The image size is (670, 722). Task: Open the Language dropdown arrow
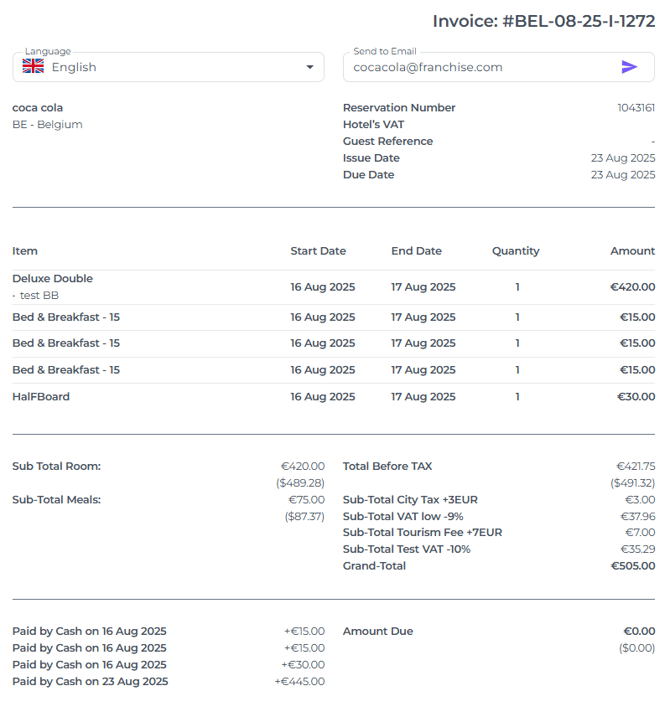point(309,67)
